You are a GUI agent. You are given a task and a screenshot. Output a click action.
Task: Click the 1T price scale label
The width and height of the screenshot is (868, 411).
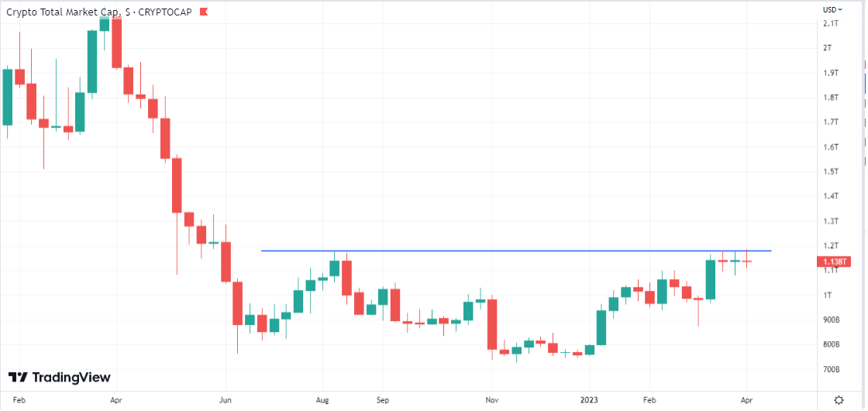828,295
